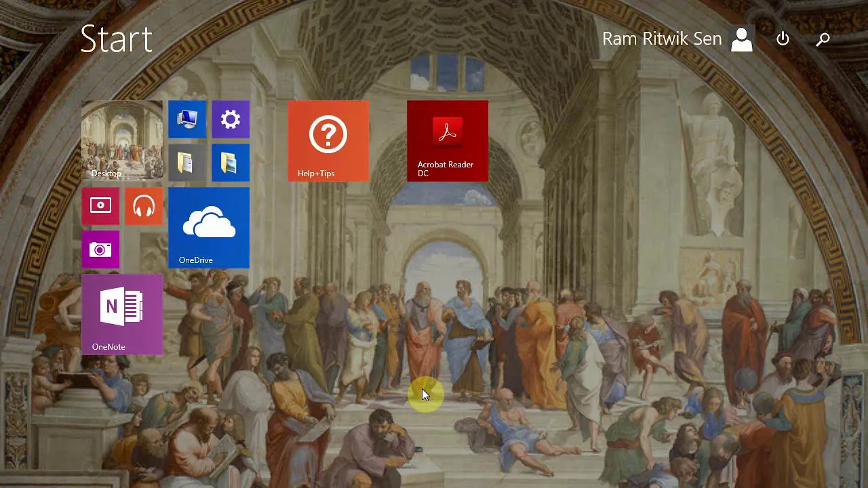Launch the Camera app tile
The image size is (868, 488).
(x=100, y=249)
